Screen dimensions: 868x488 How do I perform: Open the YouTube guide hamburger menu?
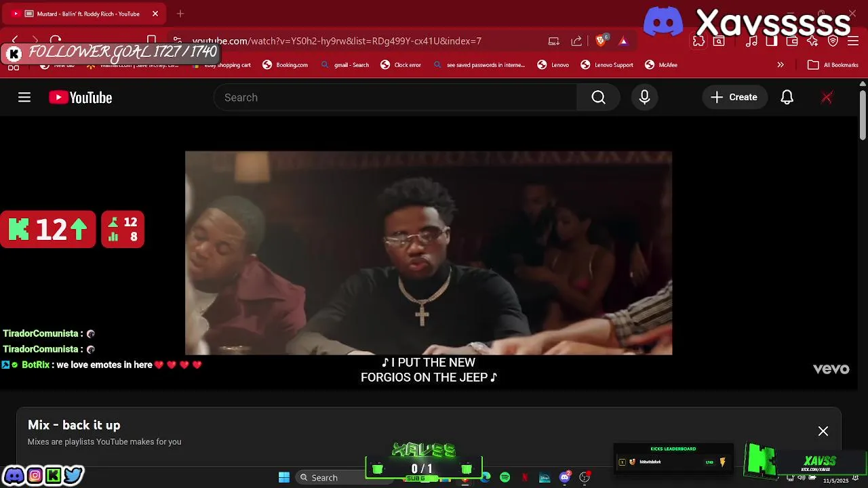click(x=24, y=98)
